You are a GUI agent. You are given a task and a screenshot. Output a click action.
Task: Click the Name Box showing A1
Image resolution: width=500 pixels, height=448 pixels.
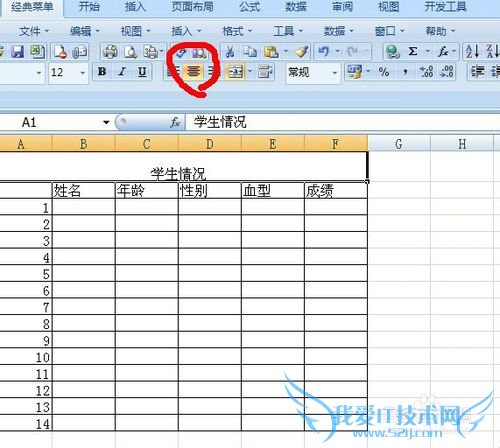(x=50, y=122)
